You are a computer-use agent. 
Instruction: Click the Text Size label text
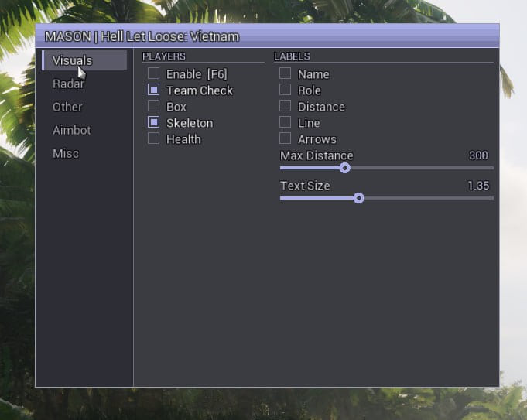pyautogui.click(x=305, y=186)
